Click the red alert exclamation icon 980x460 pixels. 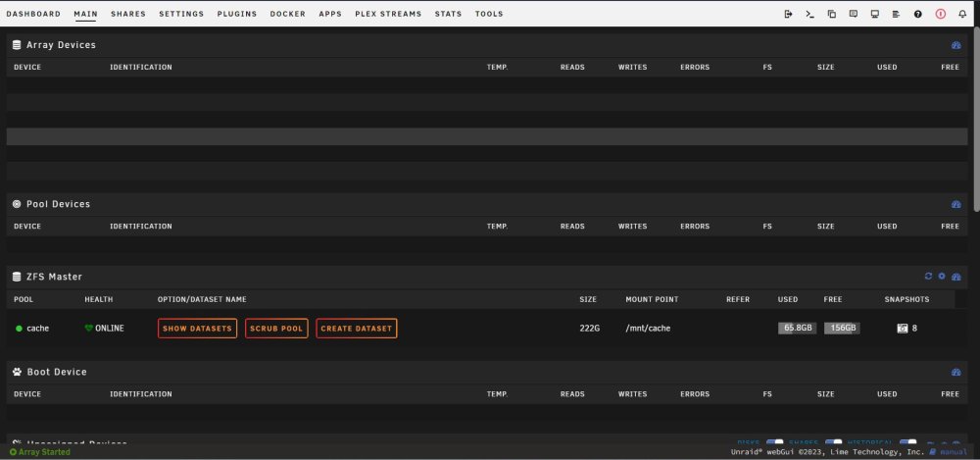pos(941,14)
